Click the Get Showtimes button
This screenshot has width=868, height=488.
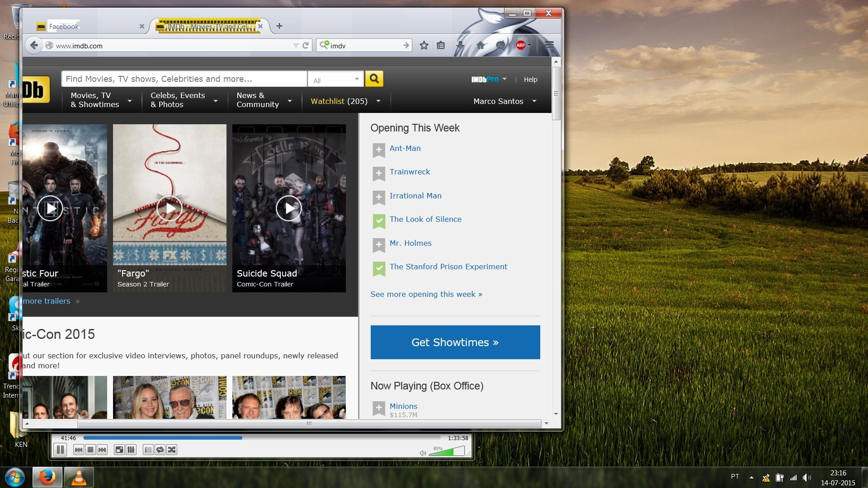point(455,342)
